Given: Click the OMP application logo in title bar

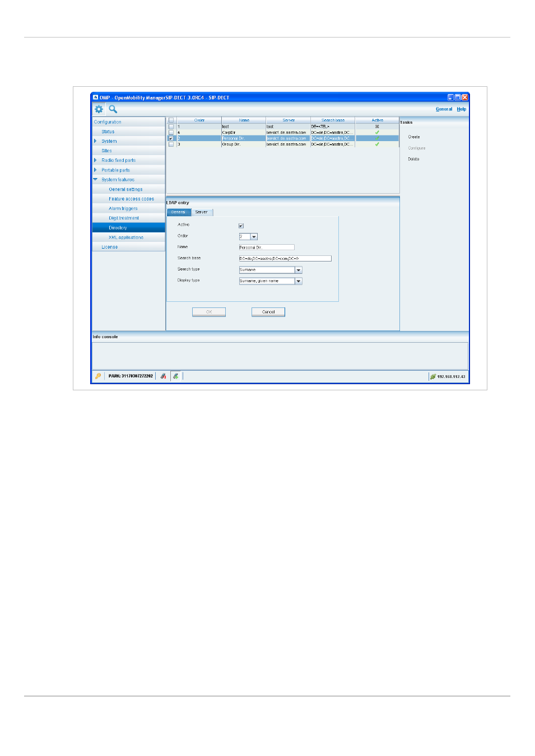Looking at the screenshot, I should (95, 97).
